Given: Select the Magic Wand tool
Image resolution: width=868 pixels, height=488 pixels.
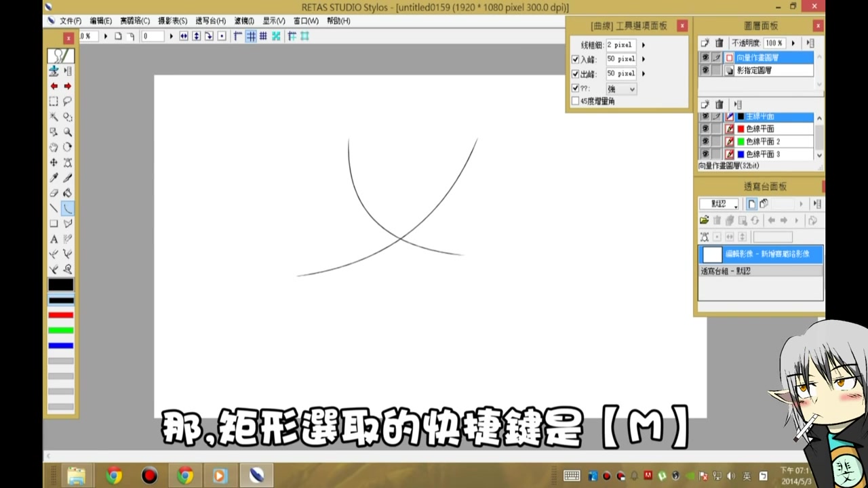Looking at the screenshot, I should [54, 117].
